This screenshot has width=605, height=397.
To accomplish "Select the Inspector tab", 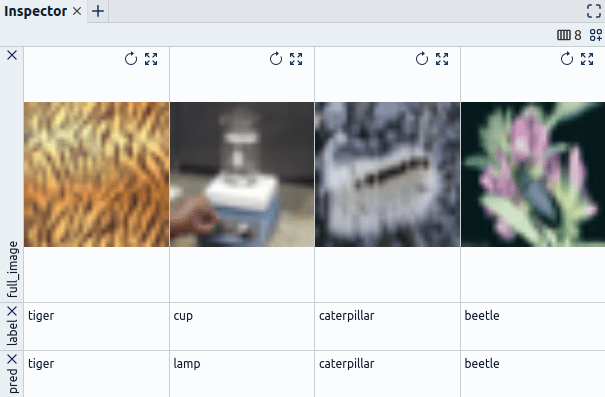I will pyautogui.click(x=35, y=11).
